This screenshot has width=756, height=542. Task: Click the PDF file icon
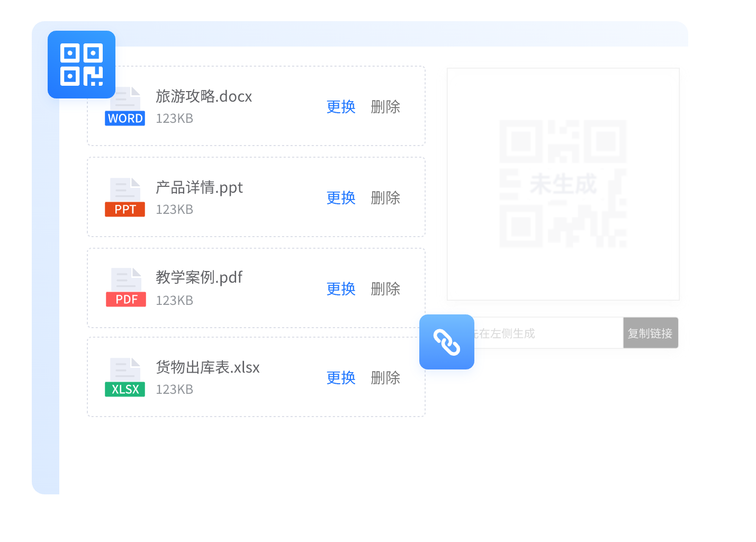coord(126,287)
